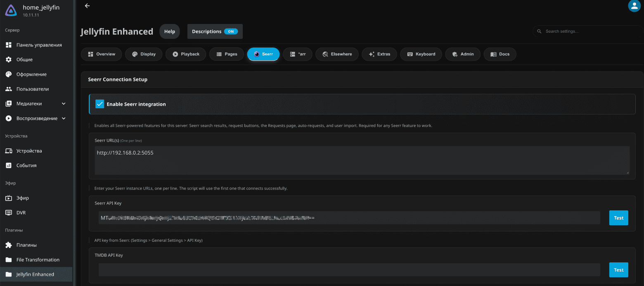This screenshot has width=644, height=286.
Task: Click the Seerr Connection Setup heading
Action: [x=118, y=79]
